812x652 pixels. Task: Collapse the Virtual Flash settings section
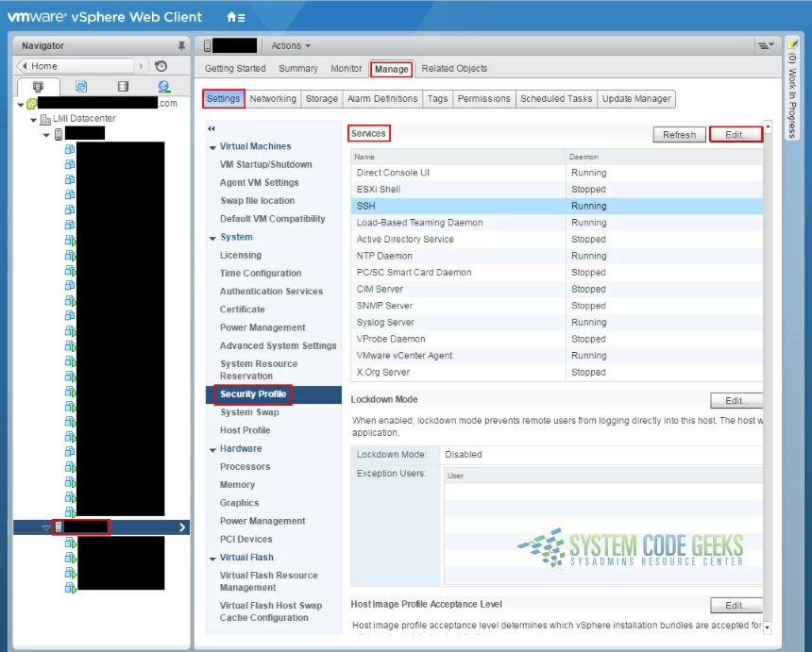click(212, 559)
